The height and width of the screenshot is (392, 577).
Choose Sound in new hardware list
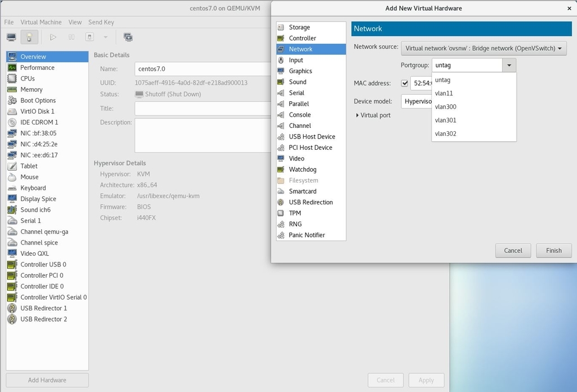(x=311, y=82)
